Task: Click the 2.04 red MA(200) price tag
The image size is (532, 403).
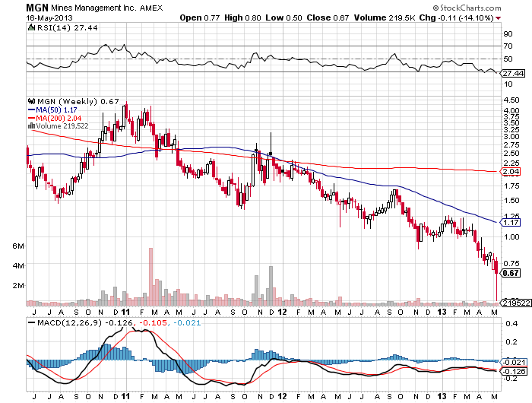Action: pos(510,171)
